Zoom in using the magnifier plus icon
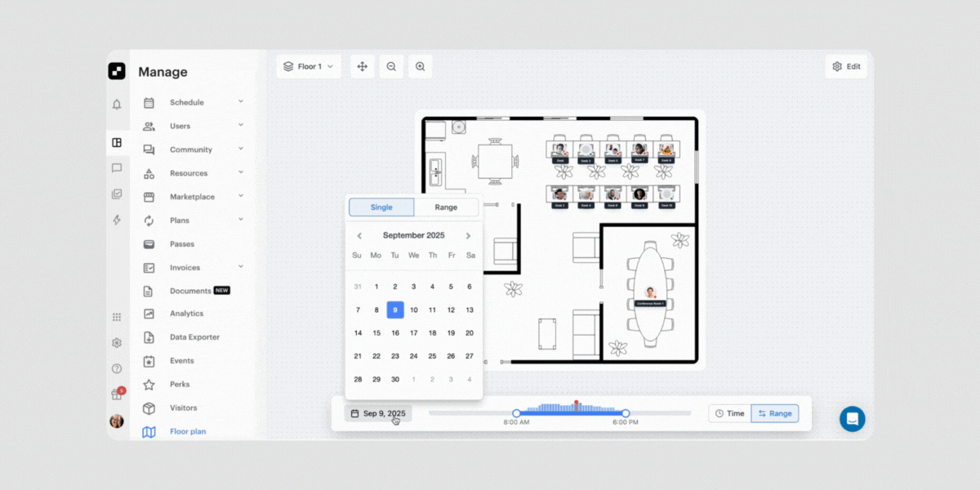The width and height of the screenshot is (980, 490). click(421, 66)
